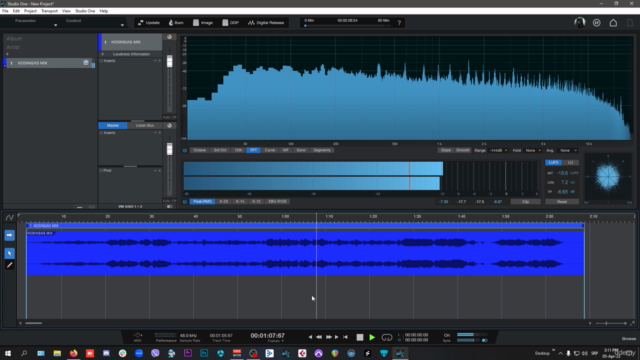Open the Edit menu
Screen dimensions: 640x360
[16, 11]
